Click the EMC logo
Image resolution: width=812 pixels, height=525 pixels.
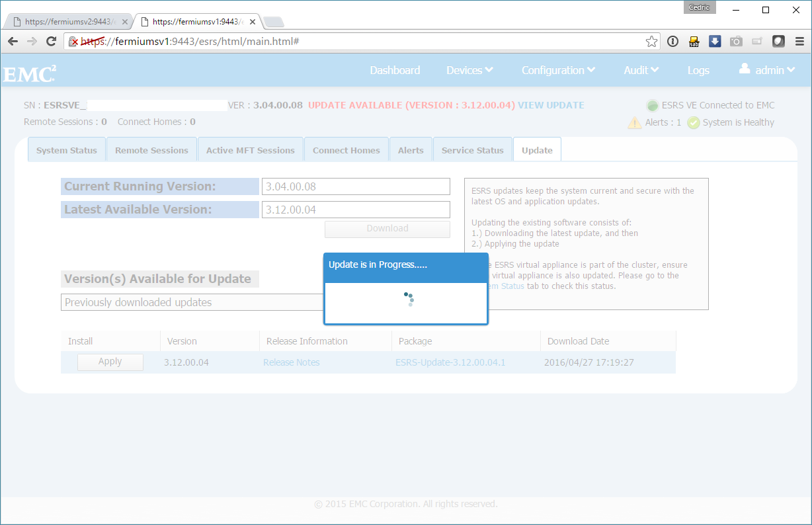tap(30, 73)
